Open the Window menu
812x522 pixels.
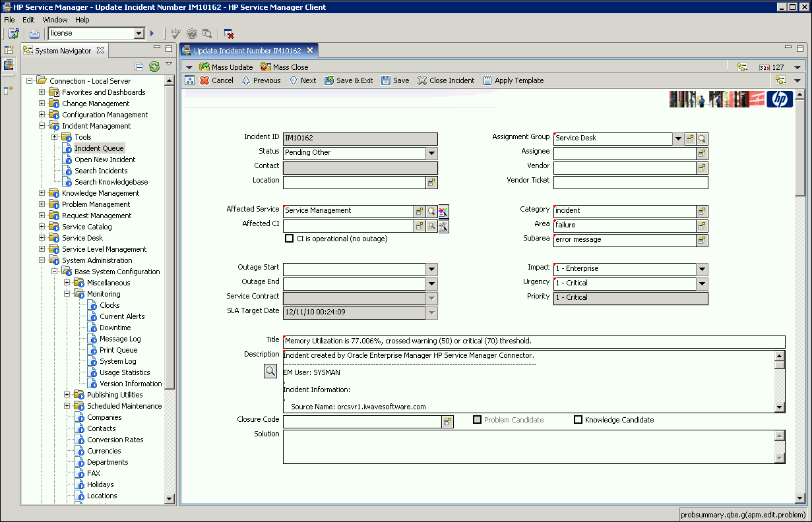click(x=55, y=20)
